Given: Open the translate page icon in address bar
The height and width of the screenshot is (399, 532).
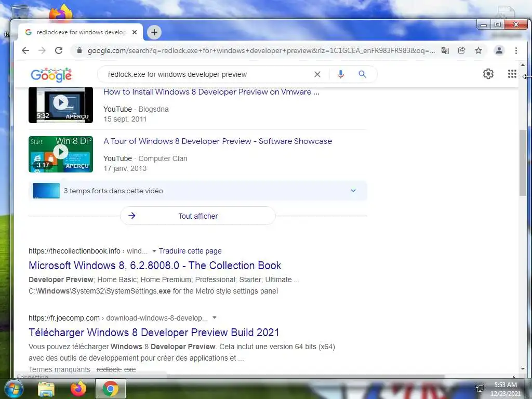Looking at the screenshot, I should [445, 50].
